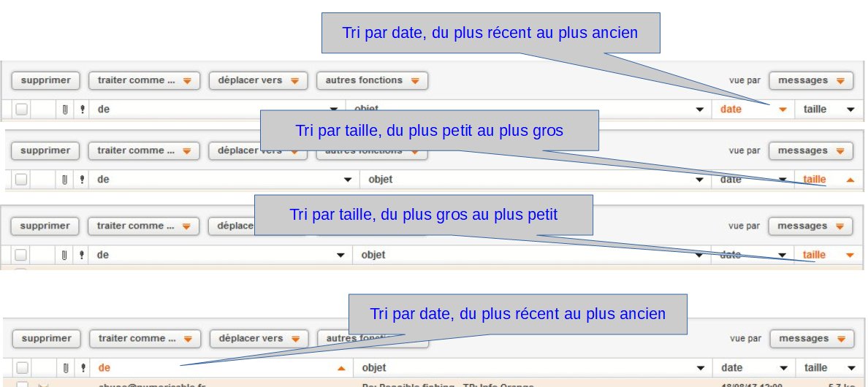Click the 'de' header in the toolbar with the orange up arrow beside taille
This screenshot has width=868, height=387.
coord(103,180)
